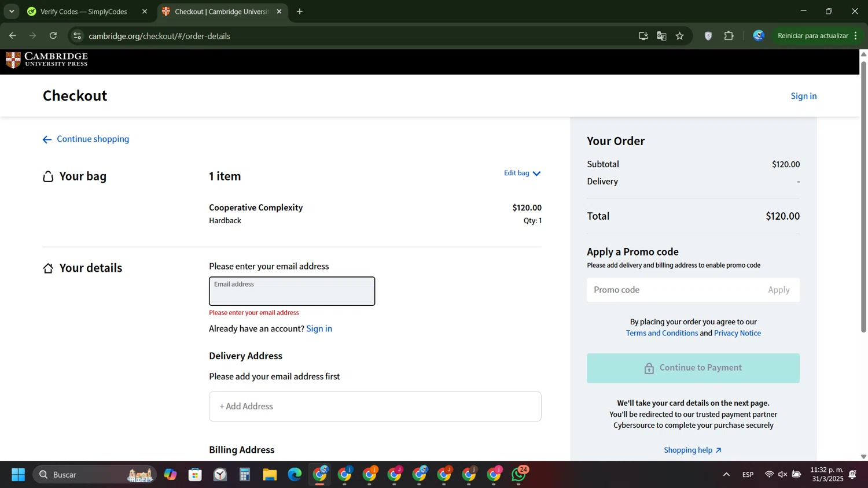The width and height of the screenshot is (868, 488).
Task: Click Sign in below email field
Action: click(x=319, y=329)
